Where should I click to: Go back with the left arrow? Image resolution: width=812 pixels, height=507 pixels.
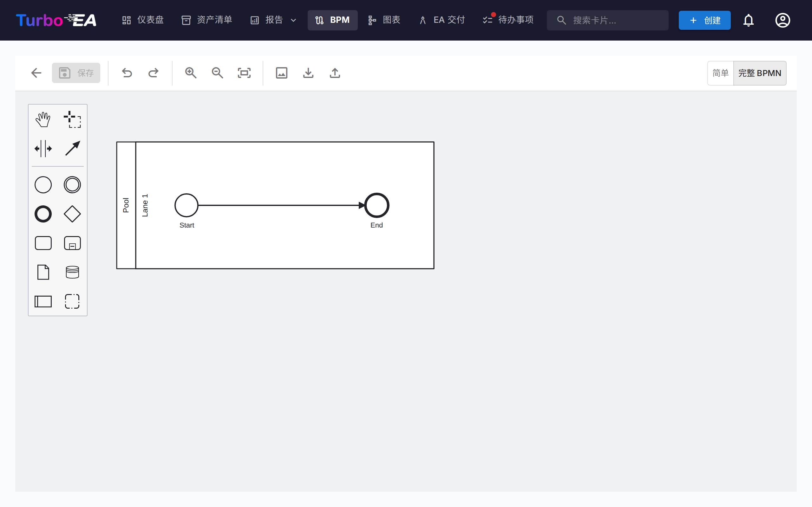pyautogui.click(x=36, y=73)
